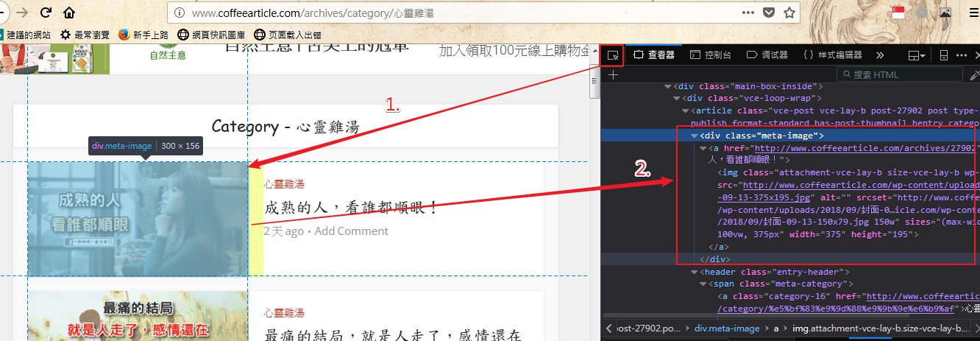Open 網頁快訊圖庫 bookmark
Viewport: 980px width, 341px height.
tap(212, 35)
